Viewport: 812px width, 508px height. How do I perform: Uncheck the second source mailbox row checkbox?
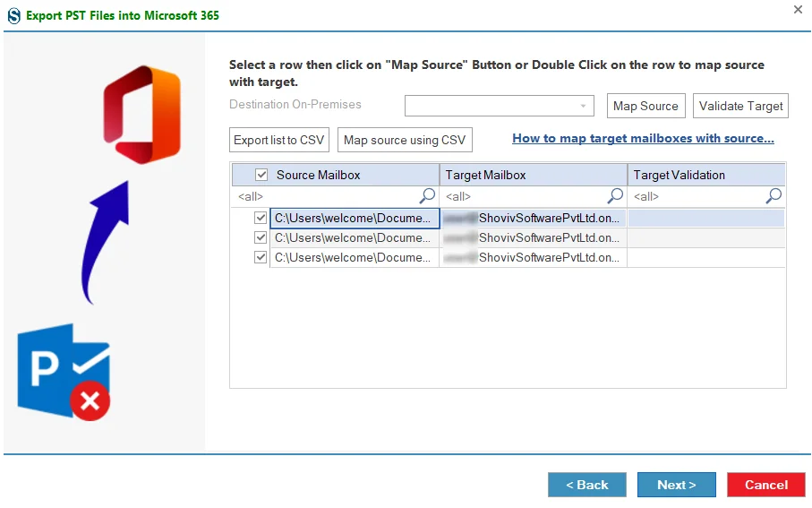tap(261, 237)
